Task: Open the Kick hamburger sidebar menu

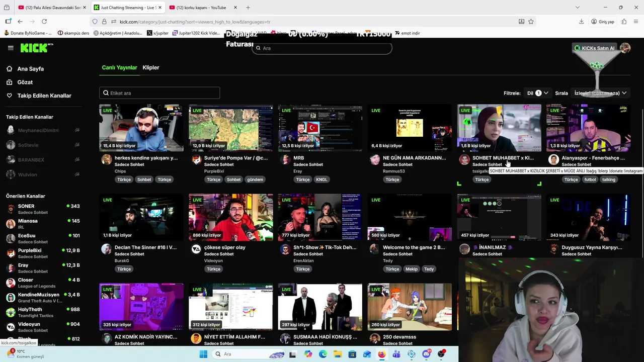Action: click(11, 48)
